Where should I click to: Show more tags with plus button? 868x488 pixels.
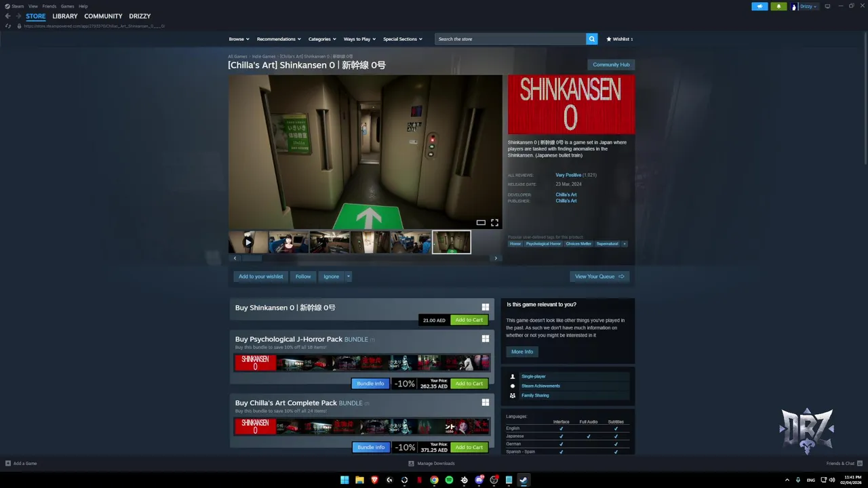tap(625, 243)
